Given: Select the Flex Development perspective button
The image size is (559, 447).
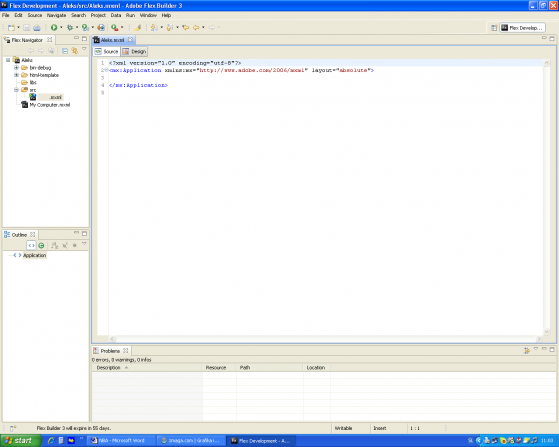Looking at the screenshot, I should tap(522, 28).
